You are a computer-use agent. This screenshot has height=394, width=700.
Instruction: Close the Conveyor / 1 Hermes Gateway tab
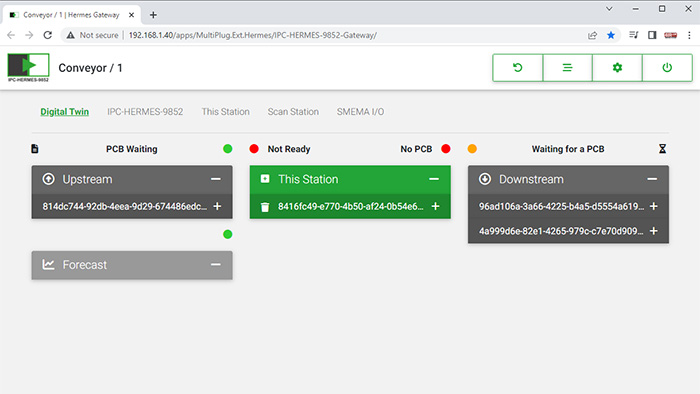pos(131,15)
